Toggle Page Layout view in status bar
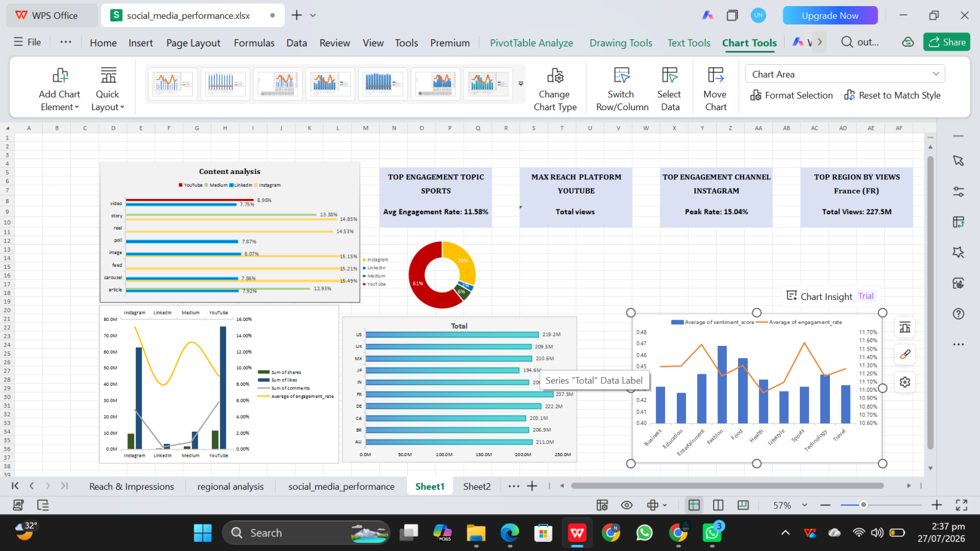 [743, 505]
